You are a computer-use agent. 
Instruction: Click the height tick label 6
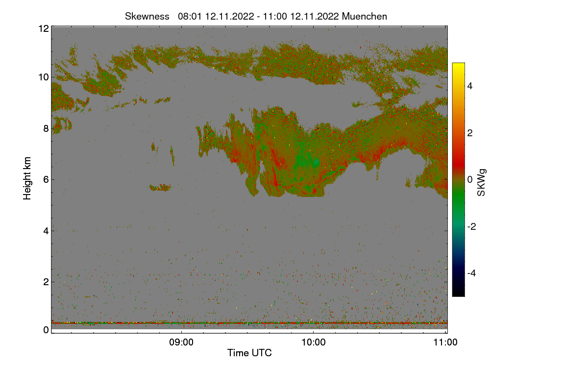[x=46, y=179]
